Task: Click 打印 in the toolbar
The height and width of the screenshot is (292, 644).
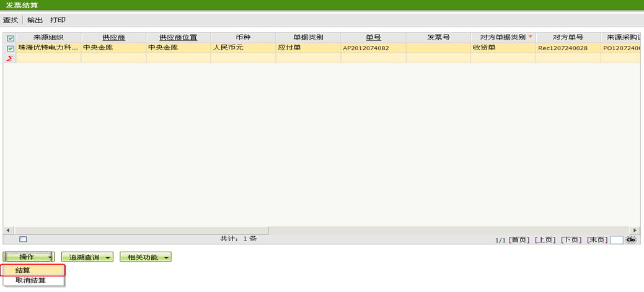Action: tap(58, 20)
